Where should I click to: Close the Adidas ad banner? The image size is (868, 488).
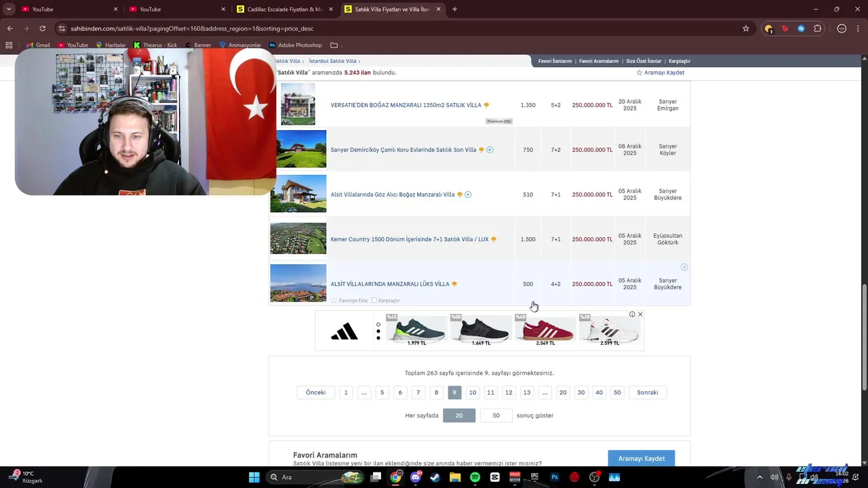click(x=640, y=314)
